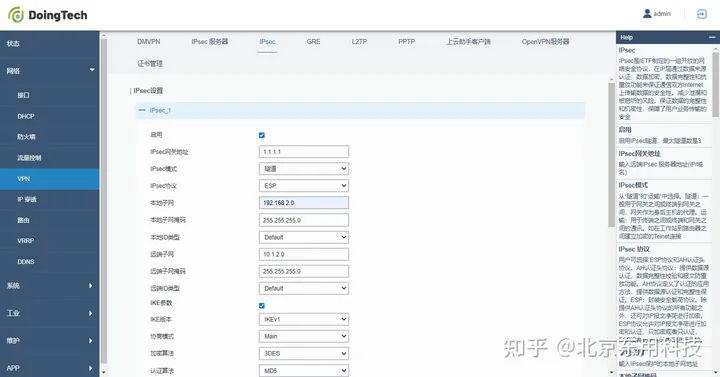The height and width of the screenshot is (377, 720).
Task: Open the 证书管理 tab
Action: pyautogui.click(x=150, y=63)
